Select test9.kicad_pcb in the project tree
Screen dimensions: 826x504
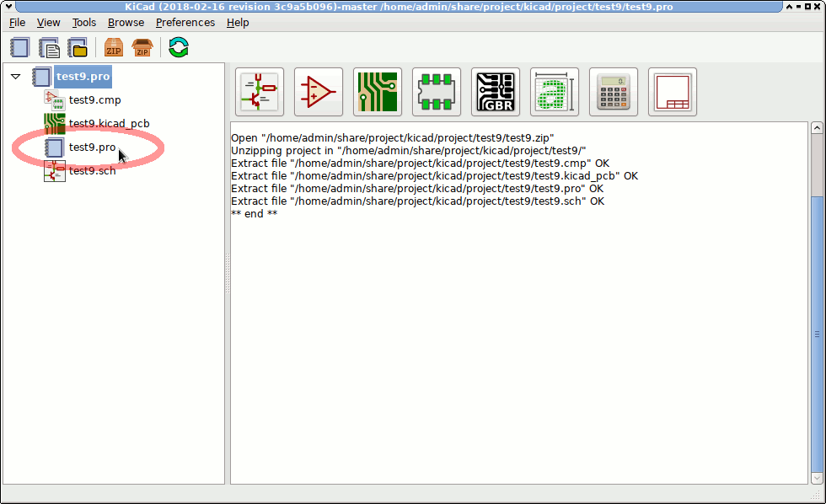coord(109,124)
